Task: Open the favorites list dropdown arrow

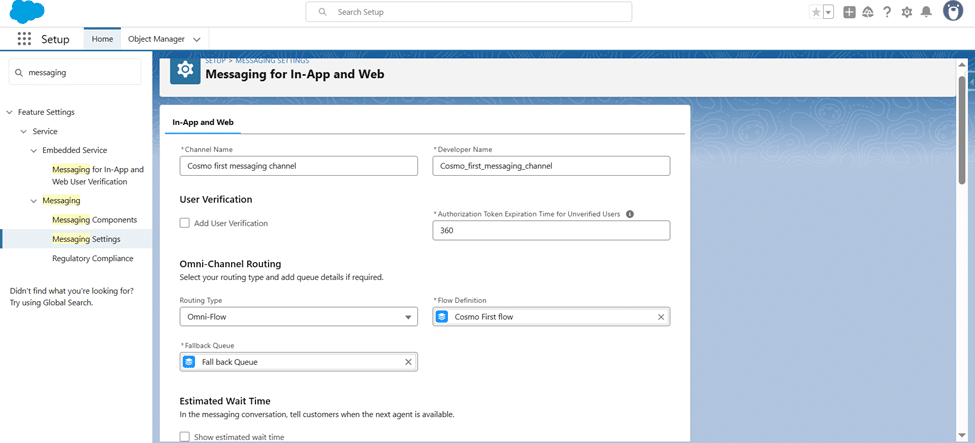Action: pos(828,12)
